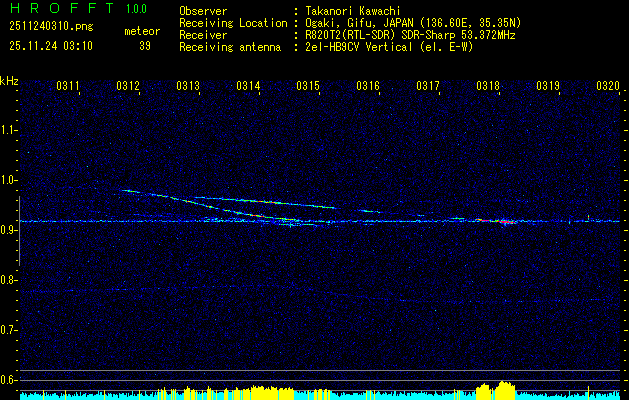This screenshot has height=400, width=629.
Task: Click the 0312 time marker
Action: [128, 86]
